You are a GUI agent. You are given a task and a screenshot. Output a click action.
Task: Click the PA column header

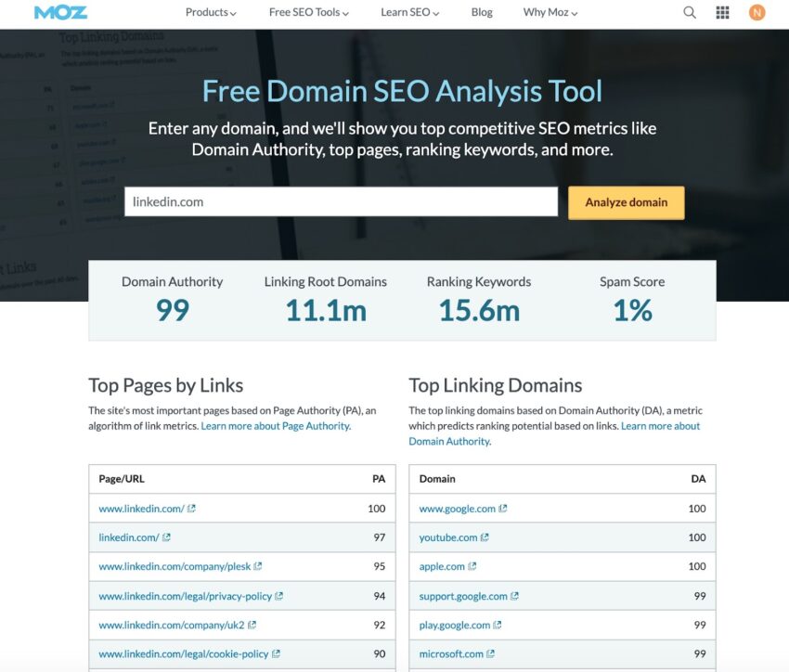coord(379,478)
